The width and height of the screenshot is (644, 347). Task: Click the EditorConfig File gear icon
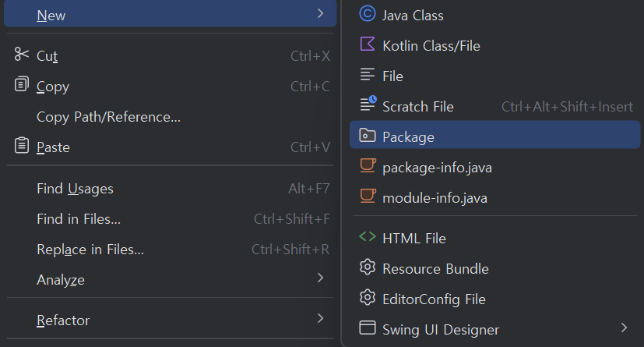point(368,297)
